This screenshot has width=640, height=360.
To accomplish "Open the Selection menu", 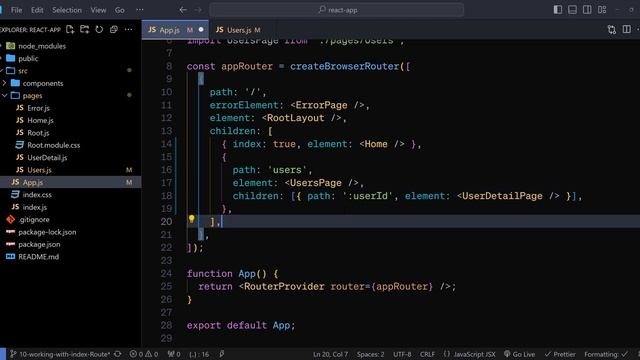I will 67,10.
